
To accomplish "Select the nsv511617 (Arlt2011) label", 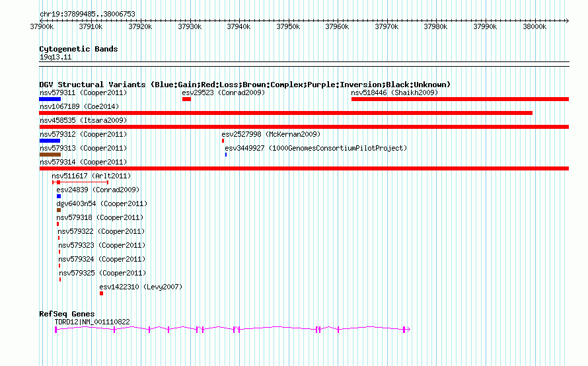I will (x=91, y=176).
